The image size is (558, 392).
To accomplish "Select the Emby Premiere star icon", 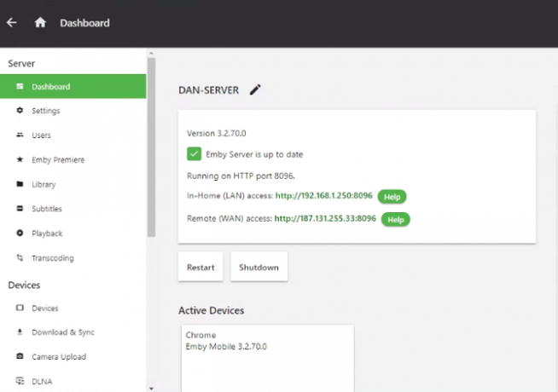I will 20,159.
